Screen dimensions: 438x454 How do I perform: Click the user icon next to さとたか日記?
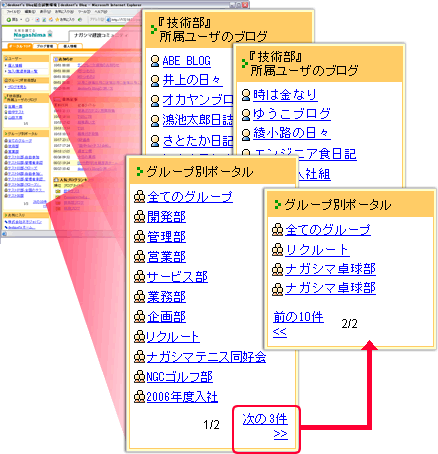[155, 141]
